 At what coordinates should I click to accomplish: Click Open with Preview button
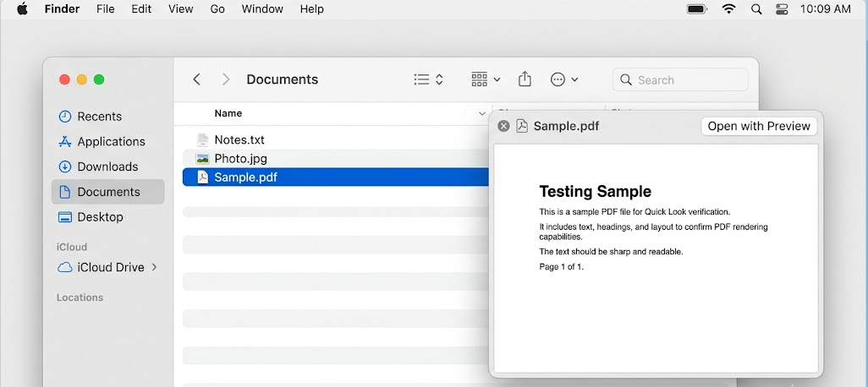pyautogui.click(x=759, y=126)
